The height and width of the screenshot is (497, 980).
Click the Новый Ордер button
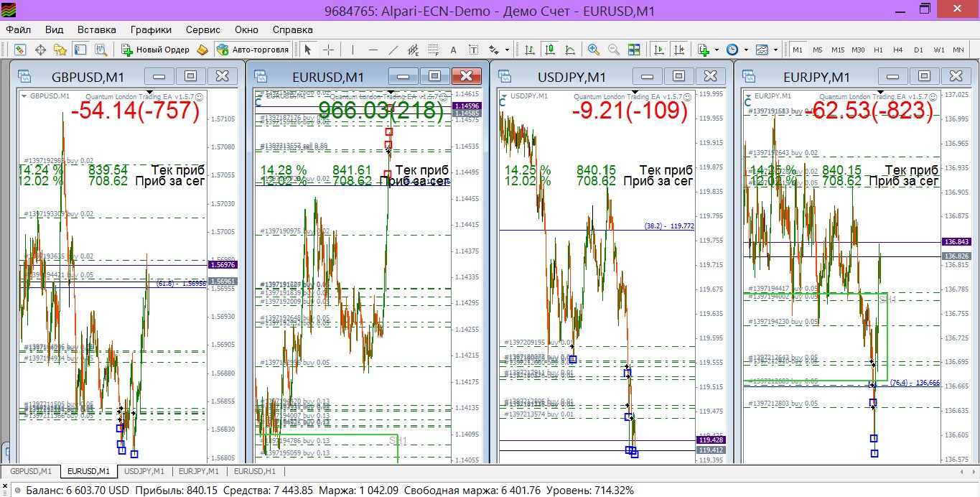156,50
